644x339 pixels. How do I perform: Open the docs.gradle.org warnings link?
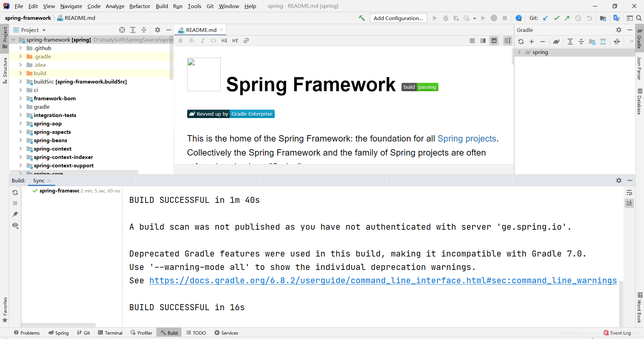click(383, 281)
